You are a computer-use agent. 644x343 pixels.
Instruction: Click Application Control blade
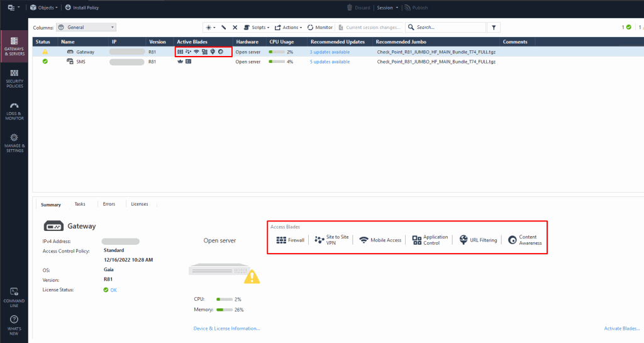coord(430,240)
